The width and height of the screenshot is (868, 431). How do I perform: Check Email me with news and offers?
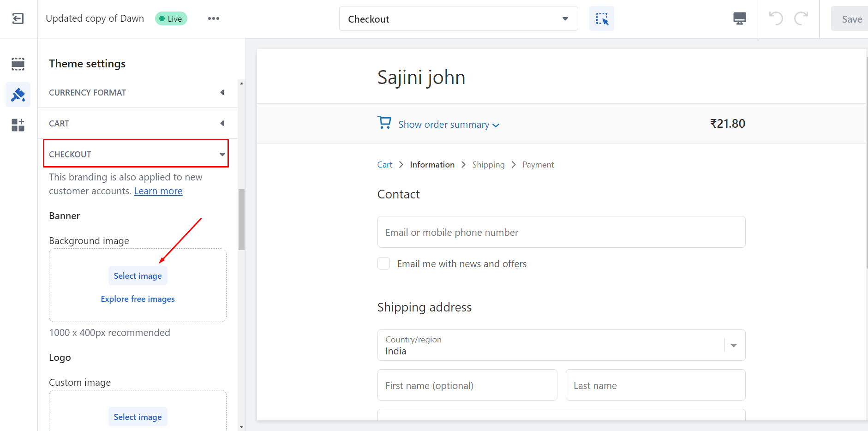point(383,263)
